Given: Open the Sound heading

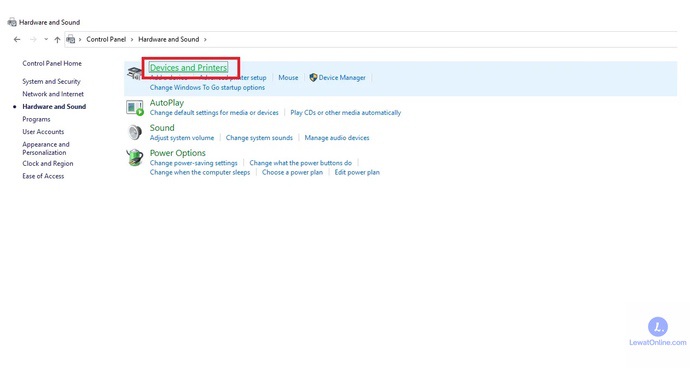Looking at the screenshot, I should [x=162, y=128].
